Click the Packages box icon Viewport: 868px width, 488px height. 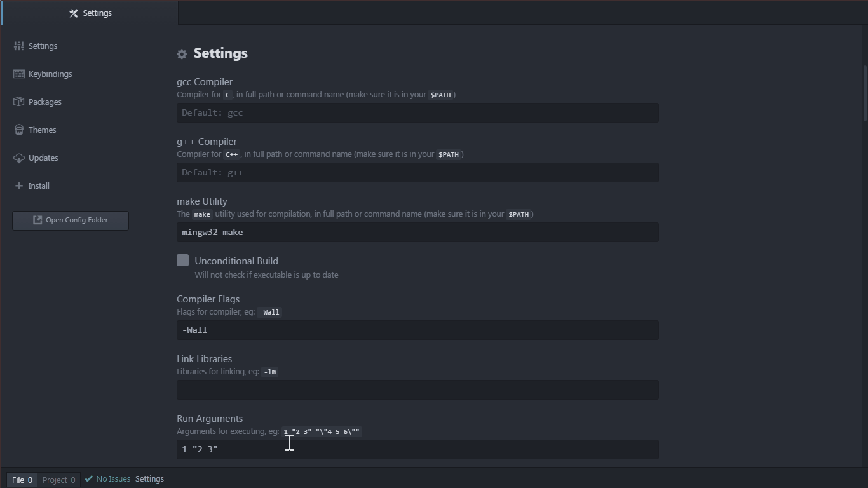[x=19, y=102]
